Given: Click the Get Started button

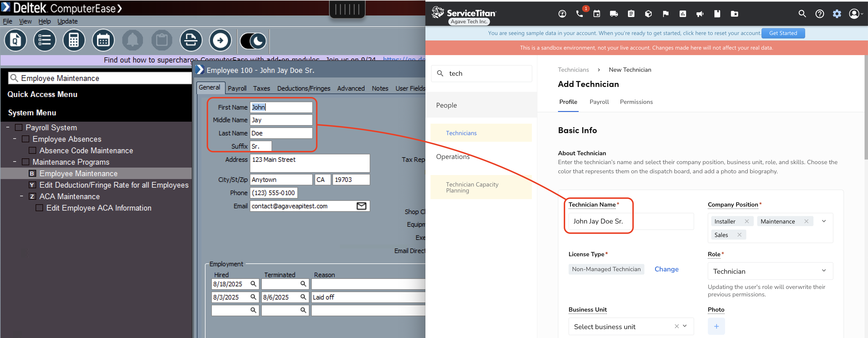Looking at the screenshot, I should [783, 33].
